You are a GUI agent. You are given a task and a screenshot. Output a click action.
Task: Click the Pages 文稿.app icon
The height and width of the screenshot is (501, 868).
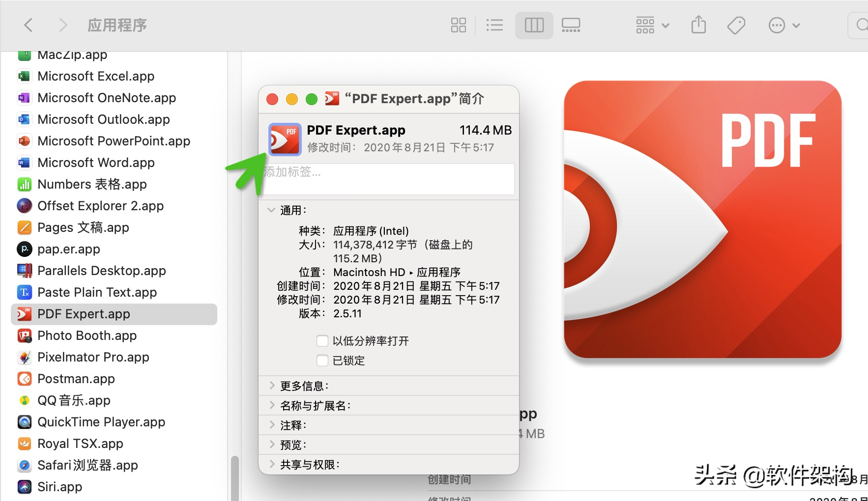coord(24,227)
